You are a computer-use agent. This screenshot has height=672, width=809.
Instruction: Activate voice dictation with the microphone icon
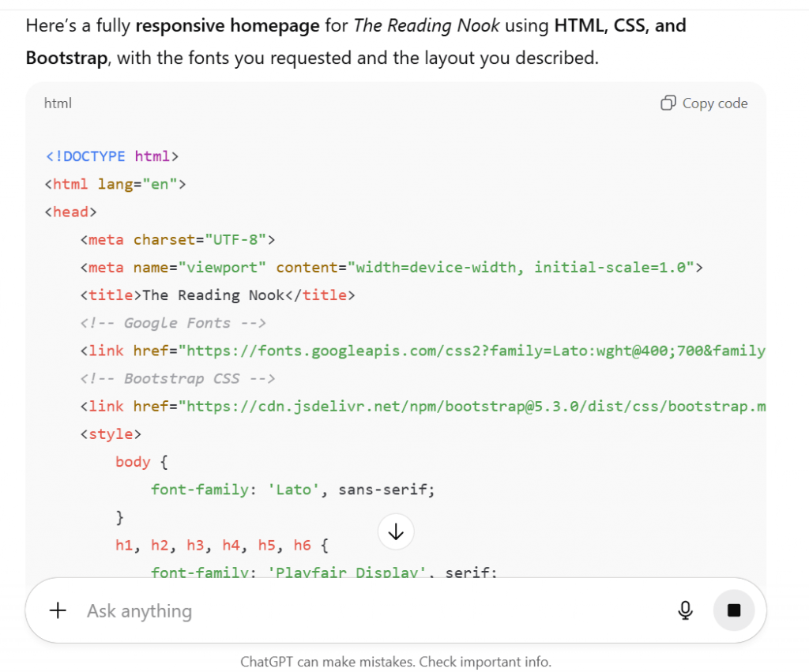pyautogui.click(x=685, y=610)
